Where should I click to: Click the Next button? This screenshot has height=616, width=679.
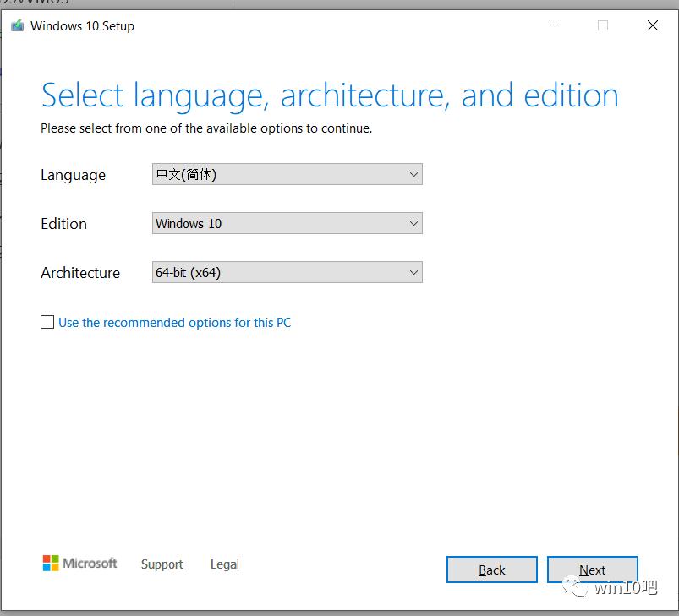(x=593, y=570)
